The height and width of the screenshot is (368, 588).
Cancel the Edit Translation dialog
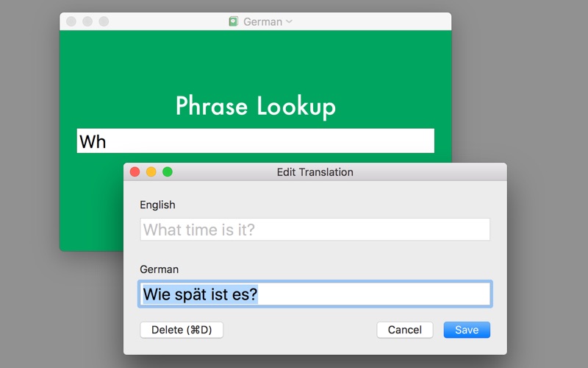point(405,330)
